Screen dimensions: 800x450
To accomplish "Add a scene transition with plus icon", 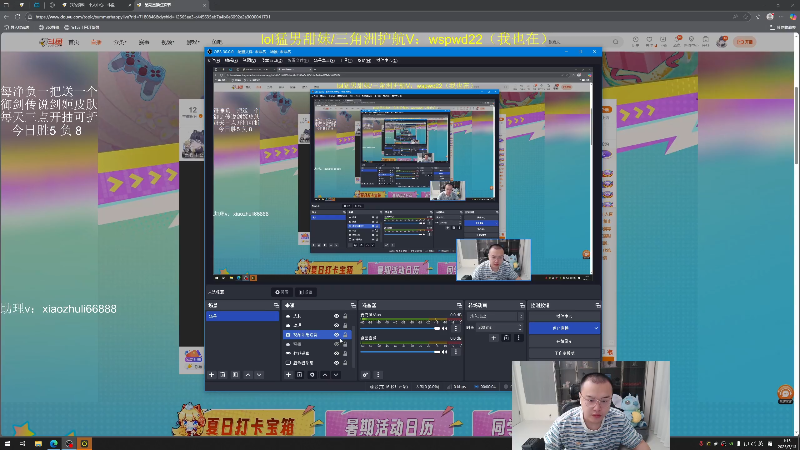I will click(x=493, y=338).
